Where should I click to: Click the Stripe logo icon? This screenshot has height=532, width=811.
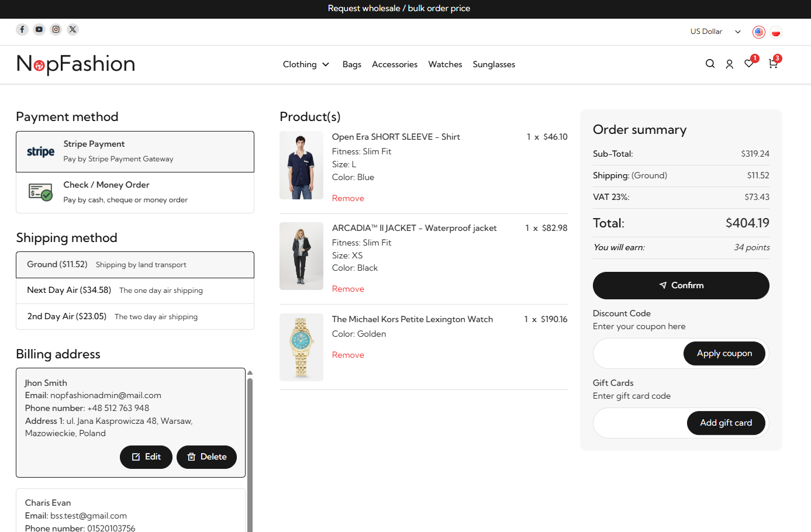[x=41, y=151]
